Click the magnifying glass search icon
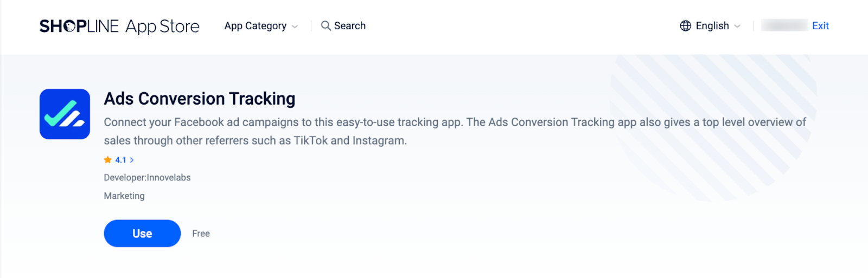Image resolution: width=868 pixels, height=278 pixels. coord(325,25)
